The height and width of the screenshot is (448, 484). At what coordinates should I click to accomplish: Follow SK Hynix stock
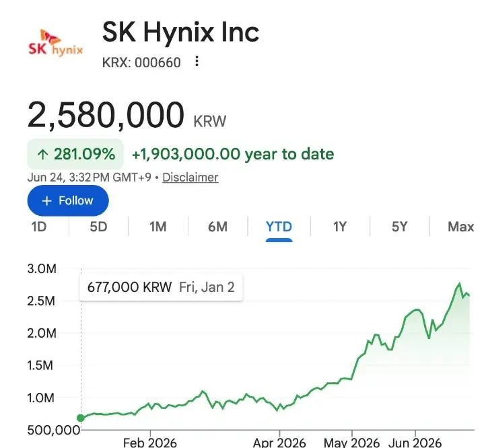click(68, 200)
